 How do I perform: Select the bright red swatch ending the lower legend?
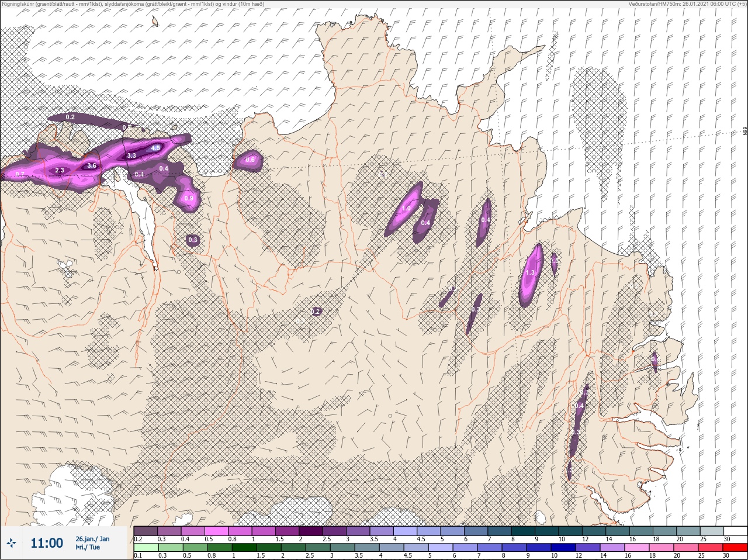(735, 547)
